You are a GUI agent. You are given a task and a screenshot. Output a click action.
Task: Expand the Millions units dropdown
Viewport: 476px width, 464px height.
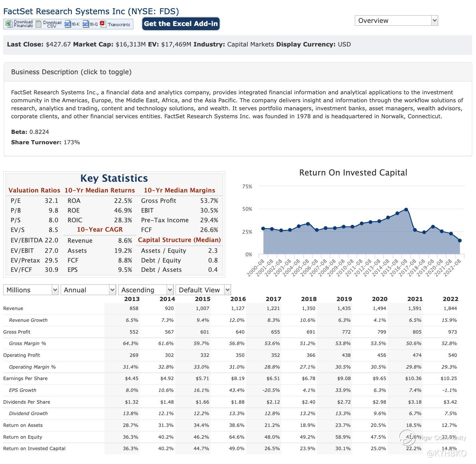(x=31, y=290)
